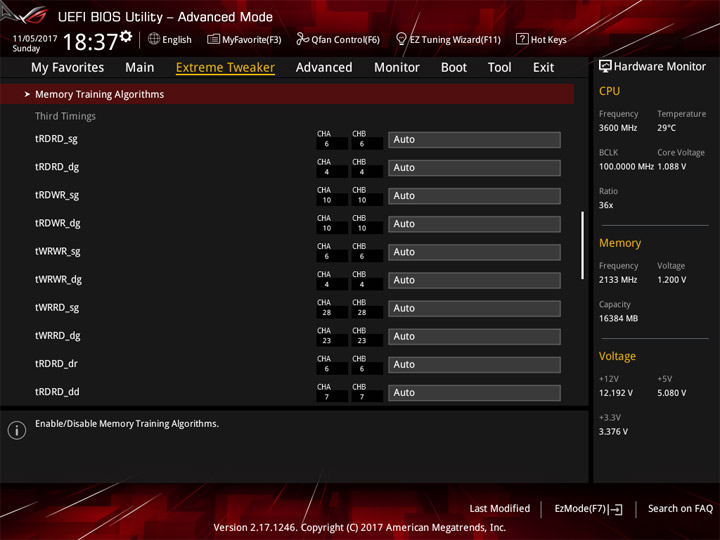Switch to the Main tab

(140, 68)
